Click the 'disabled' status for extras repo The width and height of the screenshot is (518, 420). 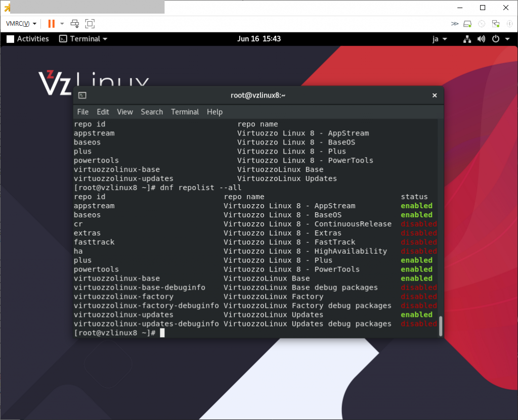(418, 233)
